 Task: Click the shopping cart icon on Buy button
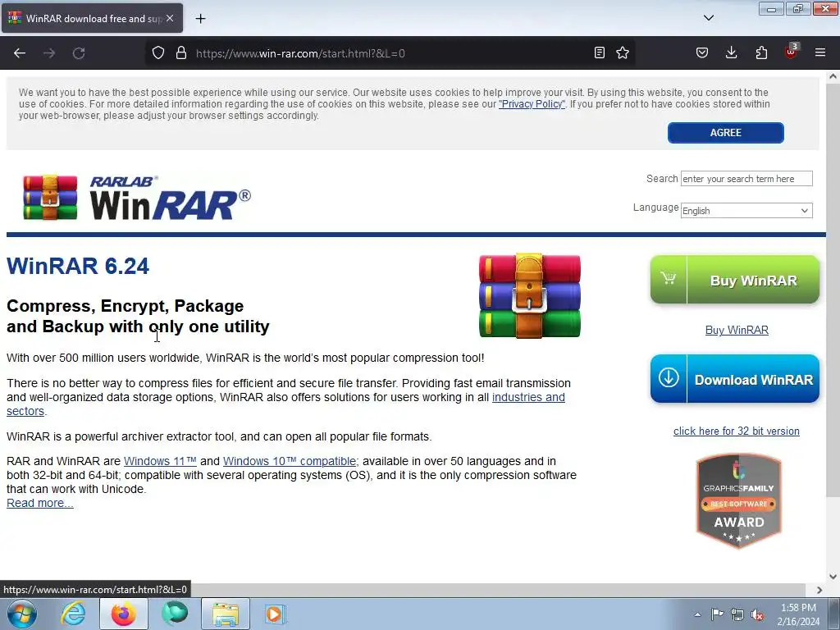coord(668,279)
